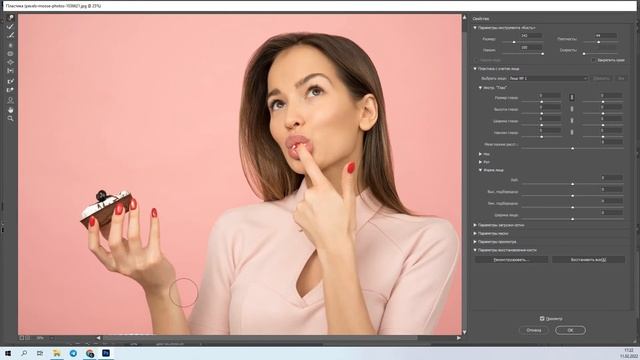Image resolution: width=640 pixels, height=360 pixels.
Task: Collapse the Eyes subsection
Action: click(480, 88)
